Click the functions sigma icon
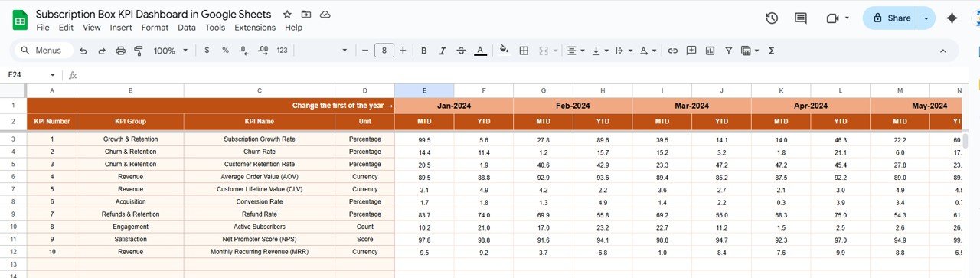This screenshot has width=980, height=278. pos(771,51)
